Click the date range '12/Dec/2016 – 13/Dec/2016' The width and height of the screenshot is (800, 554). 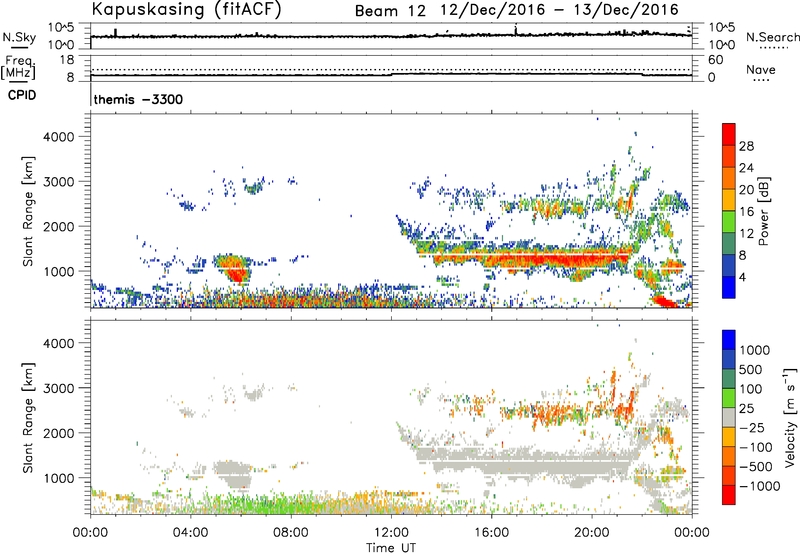pyautogui.click(x=560, y=10)
